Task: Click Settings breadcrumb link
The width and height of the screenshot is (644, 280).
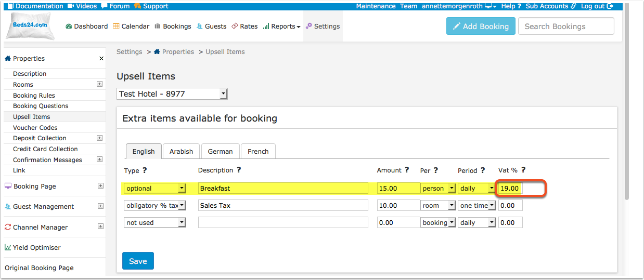Action: (129, 52)
